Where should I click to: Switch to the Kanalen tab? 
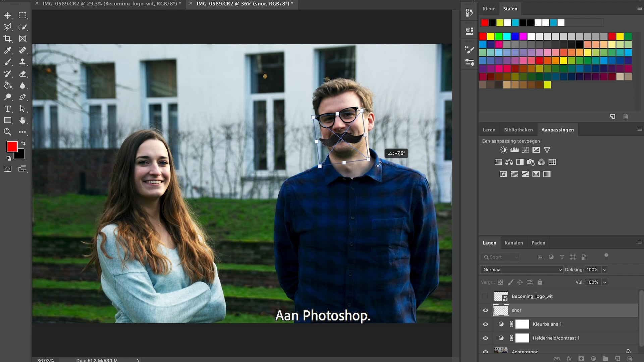[514, 243]
